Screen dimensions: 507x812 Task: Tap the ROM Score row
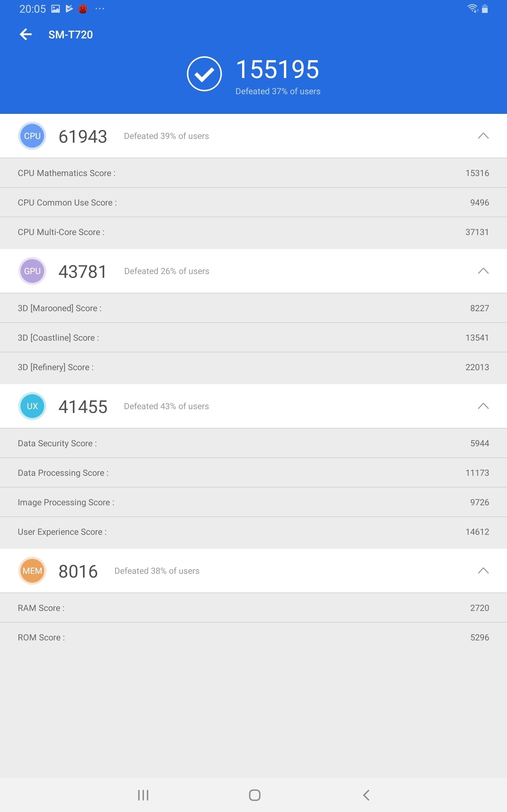[x=253, y=638]
